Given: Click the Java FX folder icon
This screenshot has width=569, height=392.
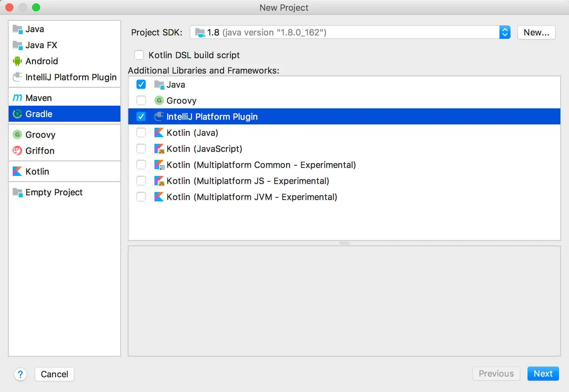Looking at the screenshot, I should [x=17, y=45].
